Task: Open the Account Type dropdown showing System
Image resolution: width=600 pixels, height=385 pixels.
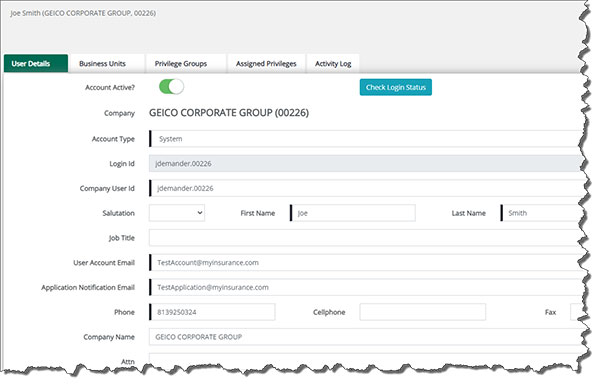Action: 365,139
